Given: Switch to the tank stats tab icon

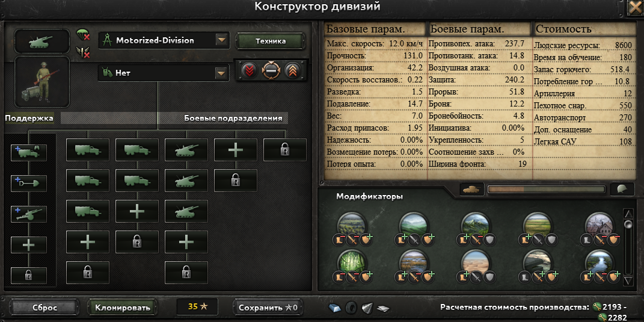Looking at the screenshot, I should (471, 189).
